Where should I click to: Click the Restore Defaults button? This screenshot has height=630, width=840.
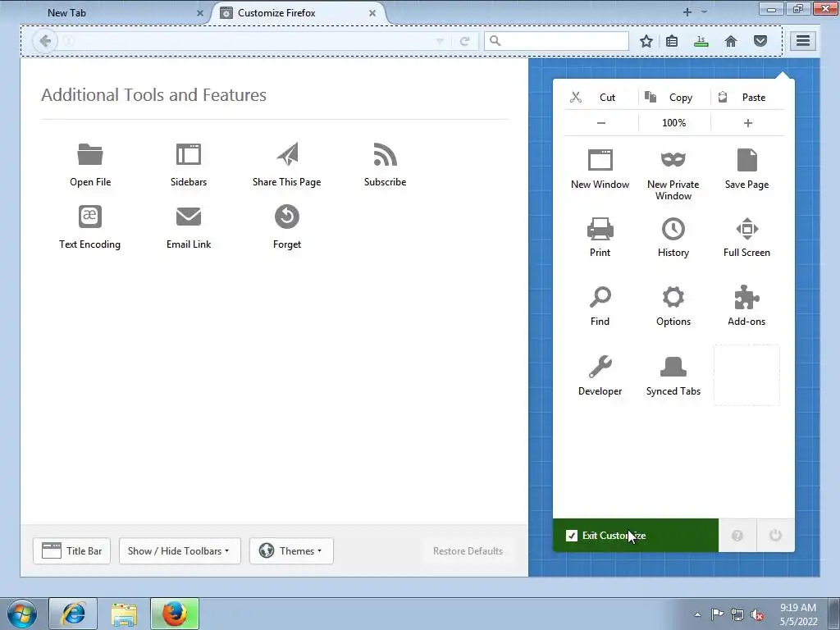coord(468,551)
